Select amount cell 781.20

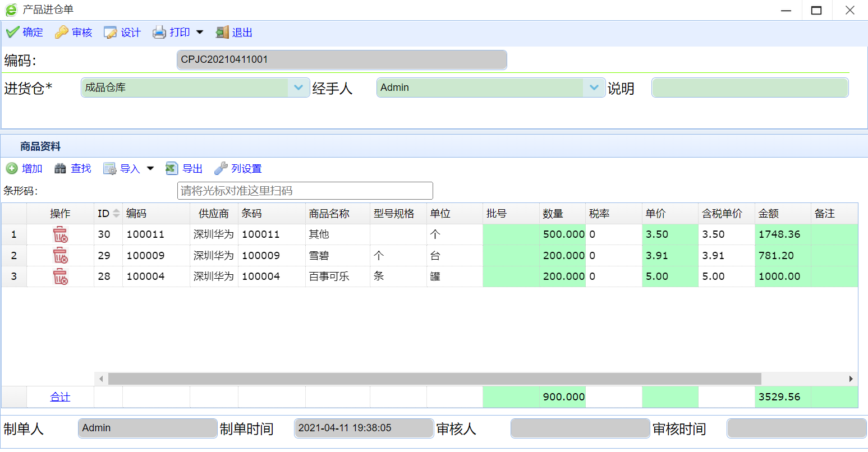783,255
